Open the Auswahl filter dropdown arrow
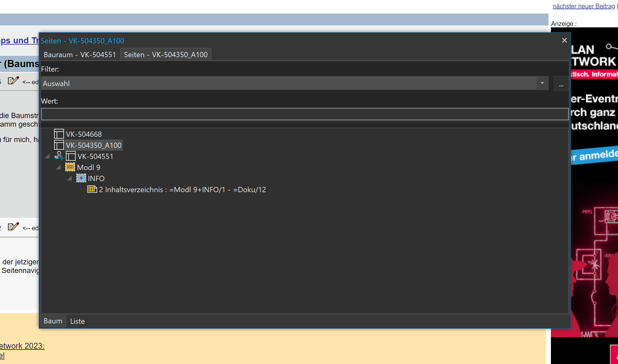Screen dimensions: 618x364 point(542,83)
